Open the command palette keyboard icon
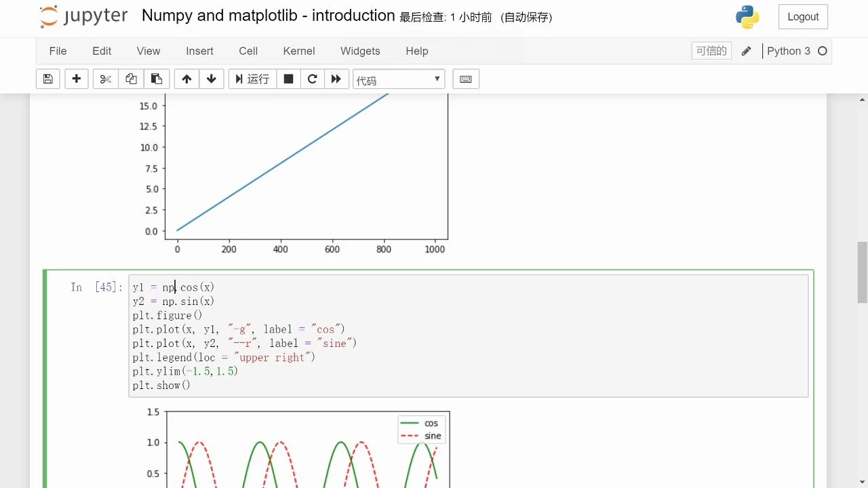 coord(466,79)
